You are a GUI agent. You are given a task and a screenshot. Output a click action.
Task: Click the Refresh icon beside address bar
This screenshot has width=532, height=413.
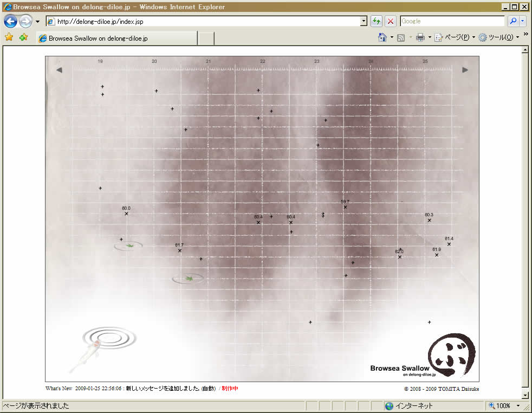pyautogui.click(x=377, y=22)
